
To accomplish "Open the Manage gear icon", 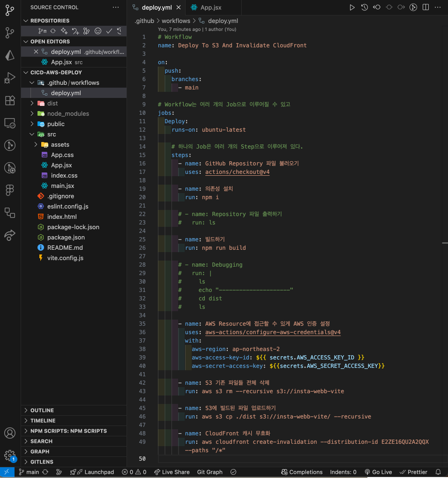I will 10,456.
